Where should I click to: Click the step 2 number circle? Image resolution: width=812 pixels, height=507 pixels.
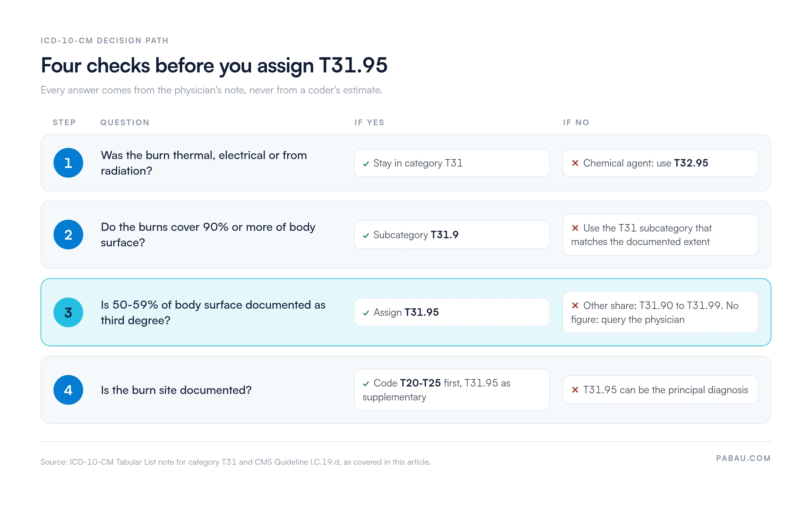coord(68,235)
